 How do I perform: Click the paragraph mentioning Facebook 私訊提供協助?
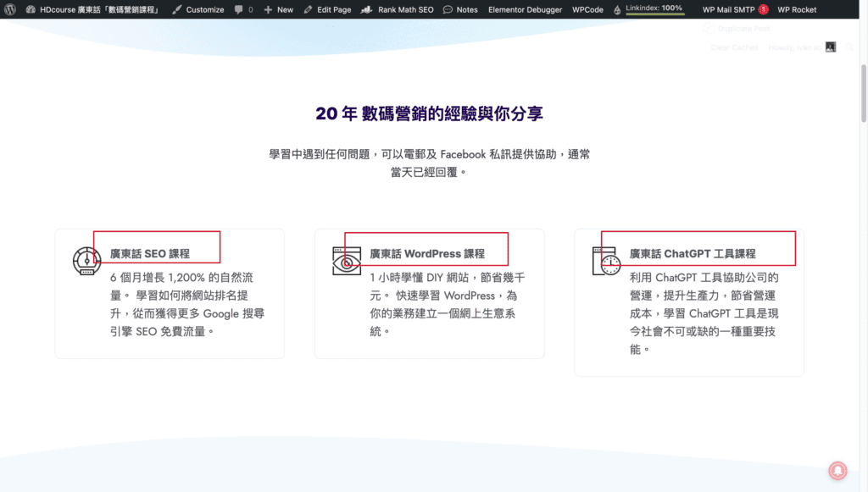[429, 163]
